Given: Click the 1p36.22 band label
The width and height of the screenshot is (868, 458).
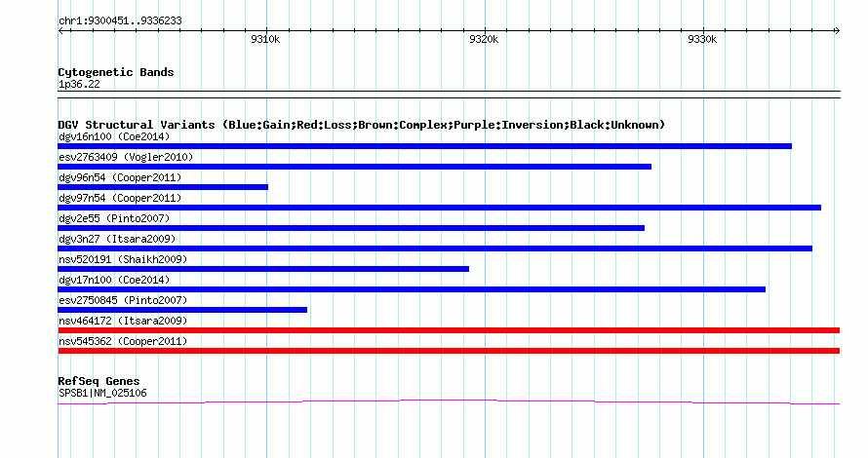Looking at the screenshot, I should (x=79, y=85).
